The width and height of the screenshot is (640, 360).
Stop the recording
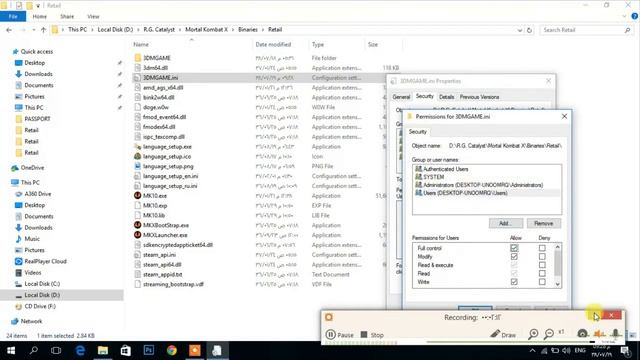click(x=372, y=335)
